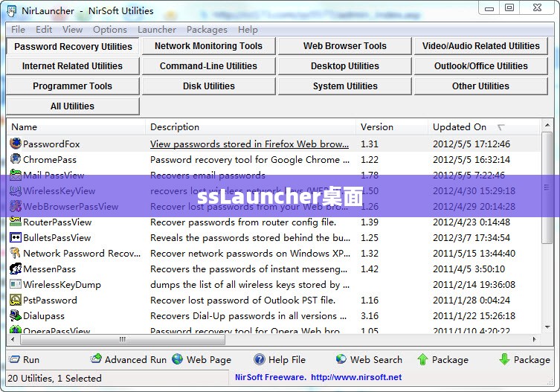Select System Utilities category
The width and height of the screenshot is (560, 392).
[x=344, y=86]
